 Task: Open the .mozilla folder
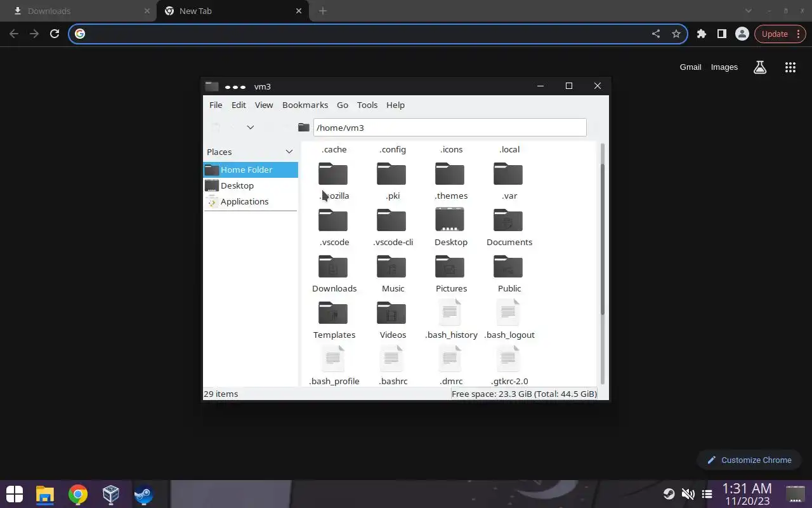tap(333, 175)
